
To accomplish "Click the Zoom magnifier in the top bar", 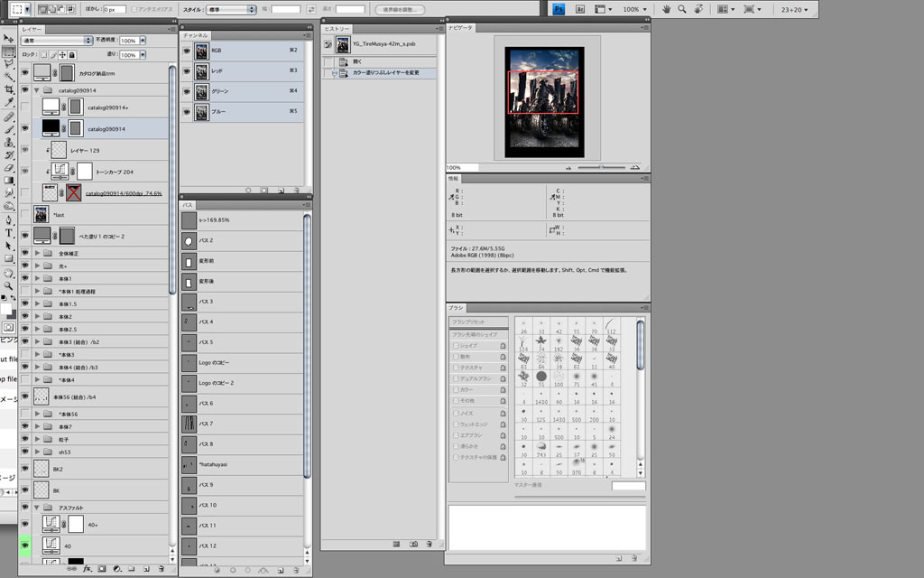I will pos(682,9).
